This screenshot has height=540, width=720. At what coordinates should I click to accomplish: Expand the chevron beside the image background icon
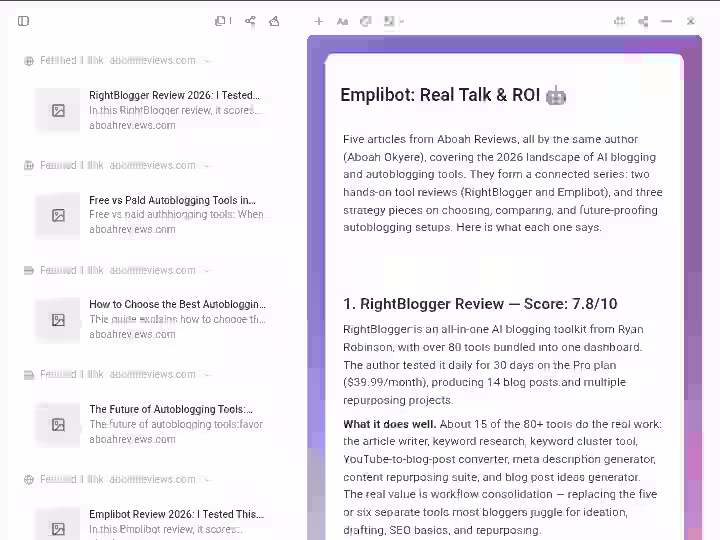(x=402, y=22)
